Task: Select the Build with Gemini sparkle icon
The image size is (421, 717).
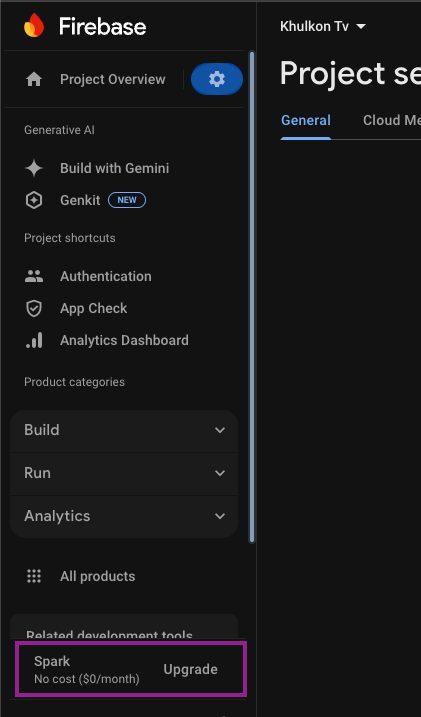Action: point(34,168)
